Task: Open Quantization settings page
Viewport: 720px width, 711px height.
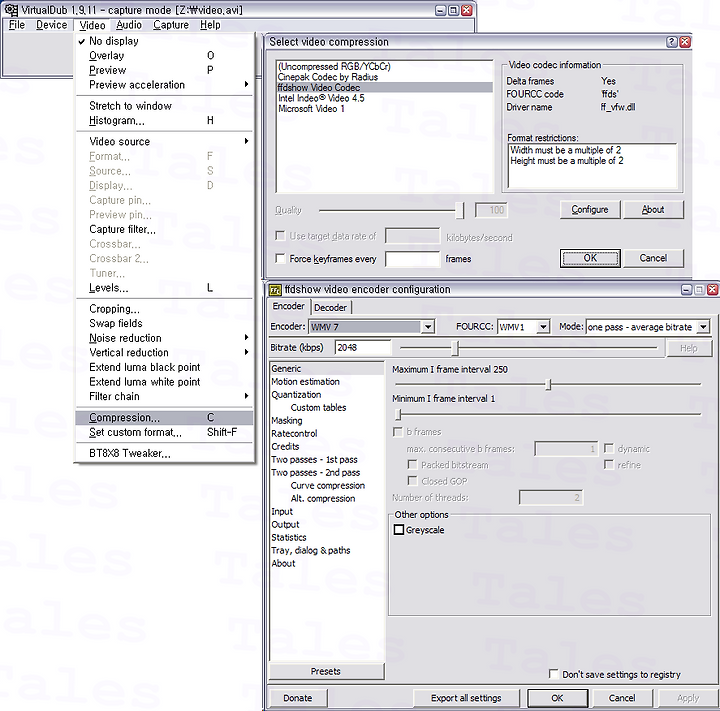Action: click(x=296, y=395)
